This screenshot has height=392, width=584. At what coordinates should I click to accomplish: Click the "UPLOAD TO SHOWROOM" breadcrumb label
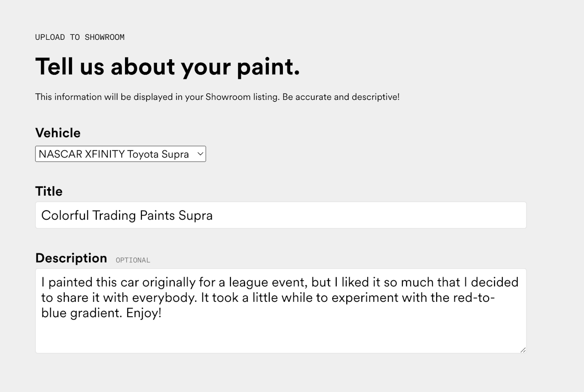click(80, 37)
